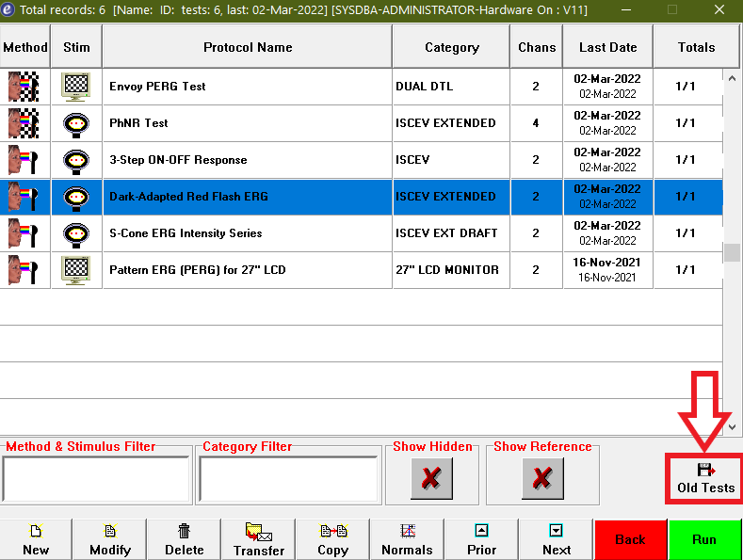
Task: Click method icon of S-Cone ERG Intensity Series
Action: pos(23,233)
